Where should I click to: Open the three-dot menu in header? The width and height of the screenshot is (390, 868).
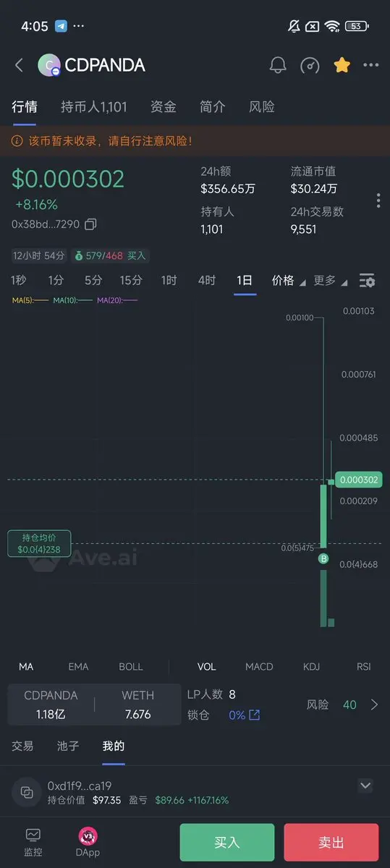(371, 65)
